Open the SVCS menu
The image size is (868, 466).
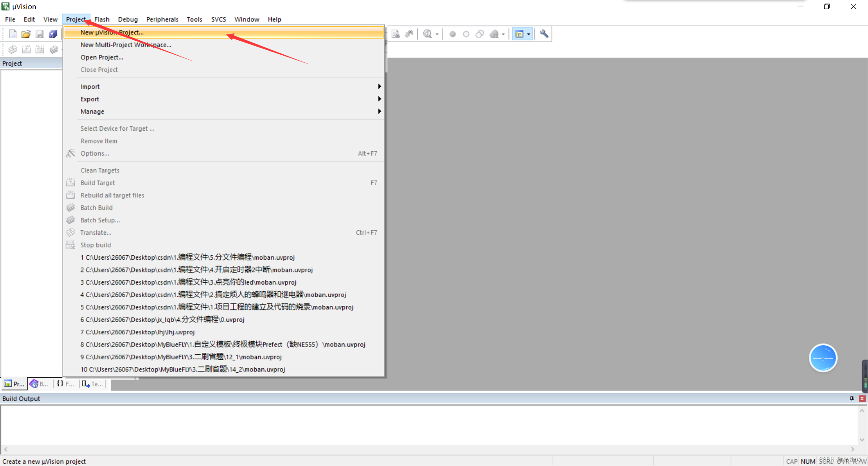(x=218, y=19)
